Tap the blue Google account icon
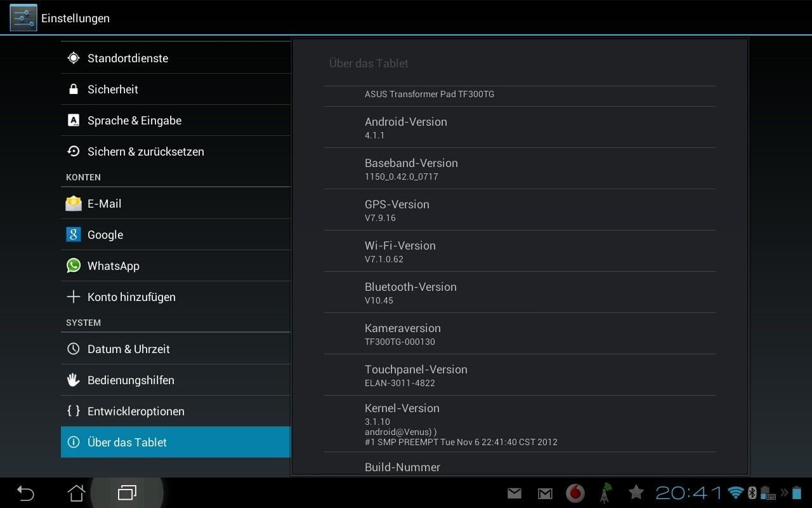 click(74, 235)
